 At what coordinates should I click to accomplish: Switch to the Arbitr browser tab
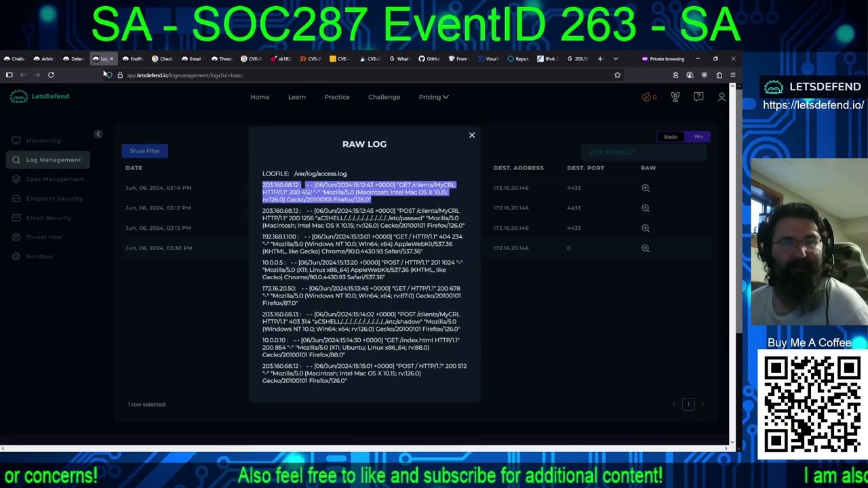point(44,59)
